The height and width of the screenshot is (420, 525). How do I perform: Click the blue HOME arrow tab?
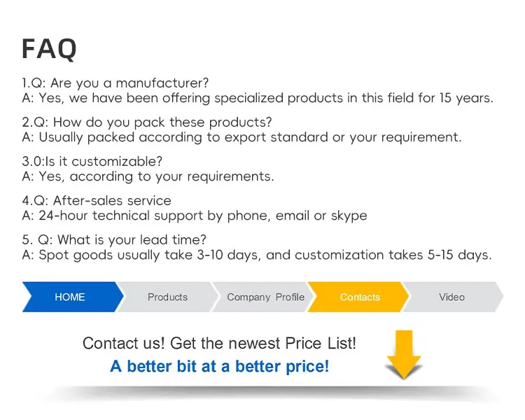click(x=73, y=297)
